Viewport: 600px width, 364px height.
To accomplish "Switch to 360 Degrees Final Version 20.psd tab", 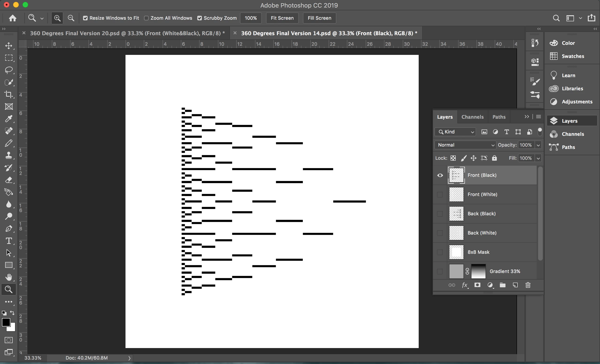I will click(127, 33).
